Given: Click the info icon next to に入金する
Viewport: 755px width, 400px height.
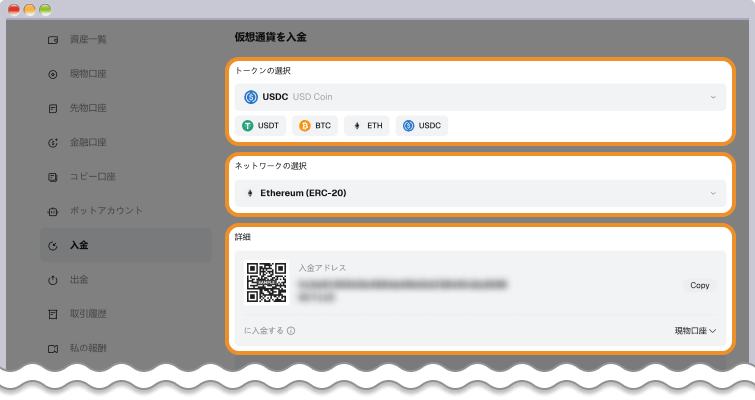Looking at the screenshot, I should pyautogui.click(x=291, y=331).
